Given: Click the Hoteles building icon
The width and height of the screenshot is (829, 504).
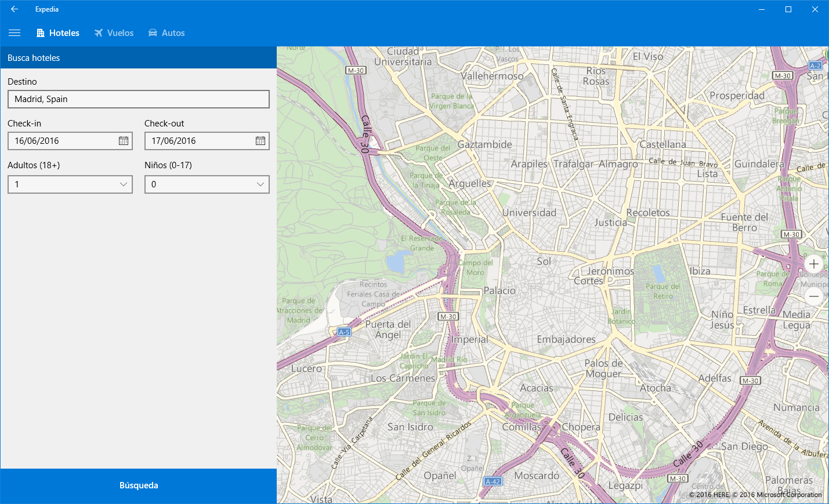Looking at the screenshot, I should [41, 33].
